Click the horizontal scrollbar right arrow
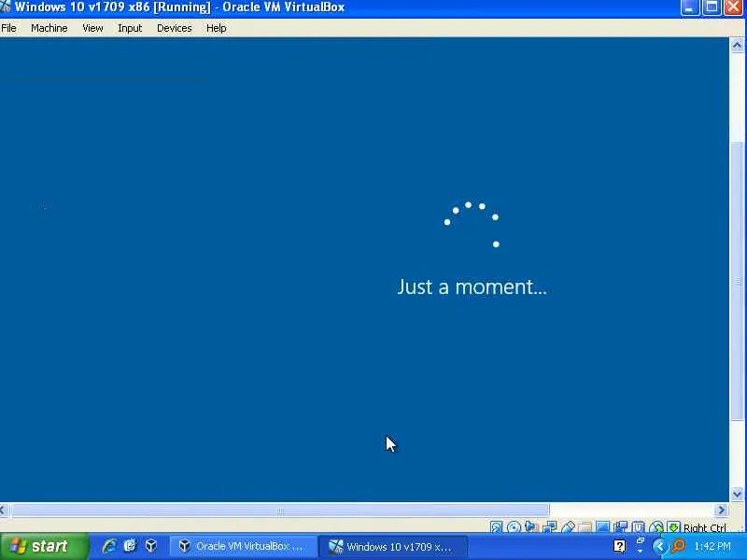747x560 pixels. tap(721, 510)
